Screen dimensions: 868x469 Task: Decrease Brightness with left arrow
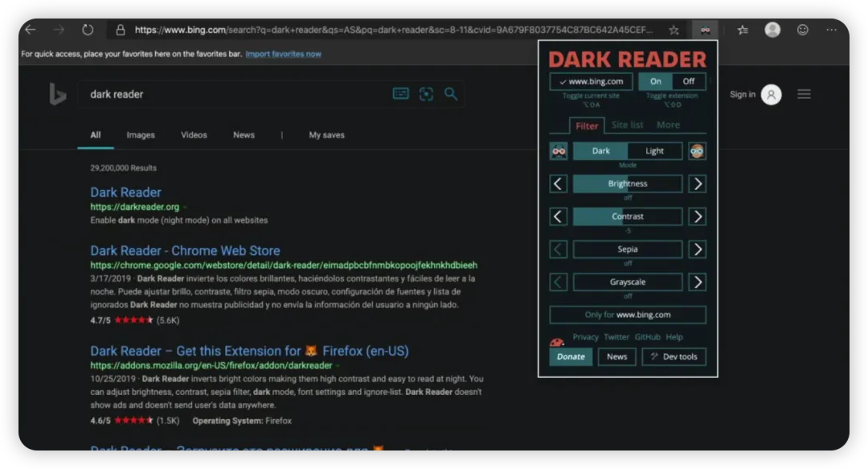[x=558, y=183]
